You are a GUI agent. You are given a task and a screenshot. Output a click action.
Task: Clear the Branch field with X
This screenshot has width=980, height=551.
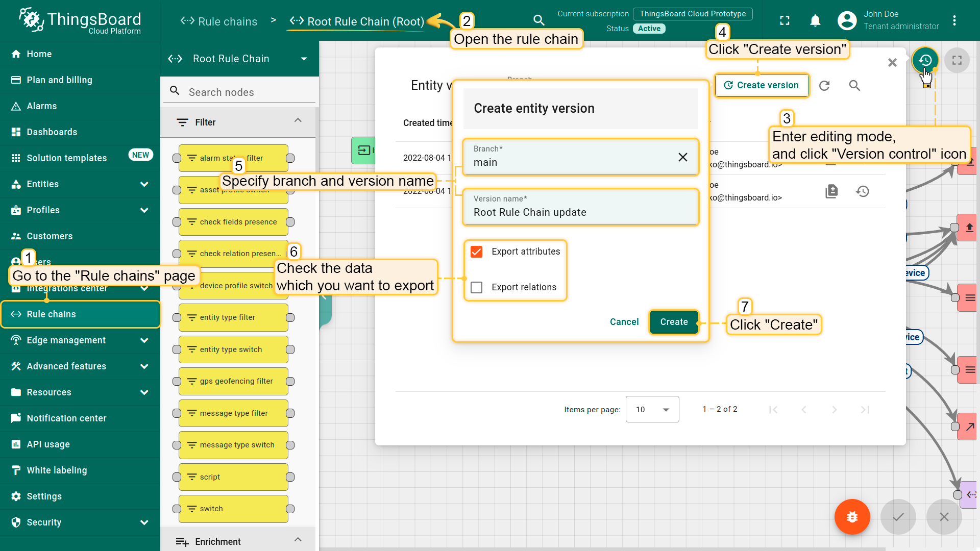[682, 157]
